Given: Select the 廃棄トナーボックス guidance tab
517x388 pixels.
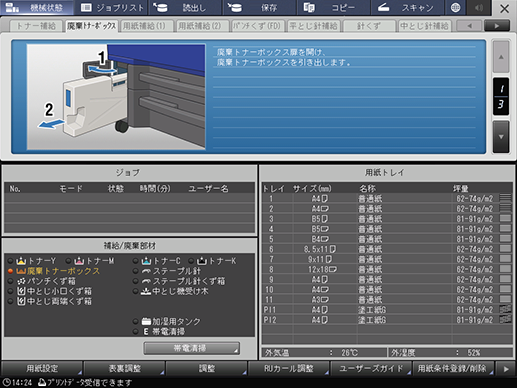Looking at the screenshot, I should [x=91, y=26].
